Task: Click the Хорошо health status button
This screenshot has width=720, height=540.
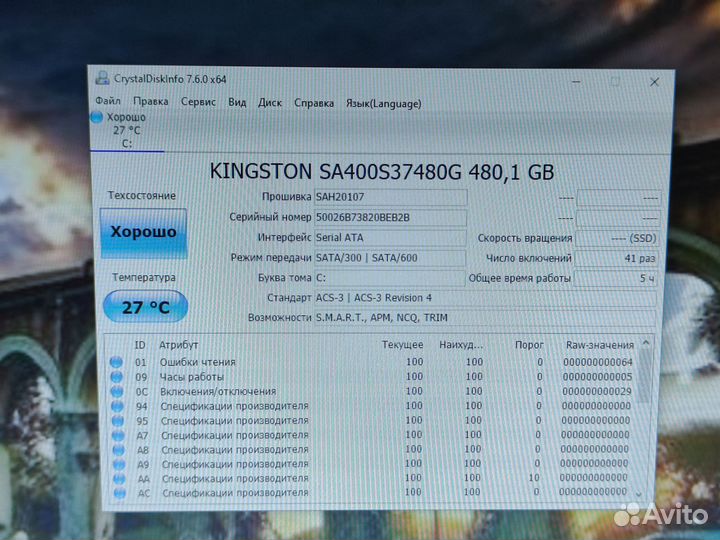Action: coord(143,232)
